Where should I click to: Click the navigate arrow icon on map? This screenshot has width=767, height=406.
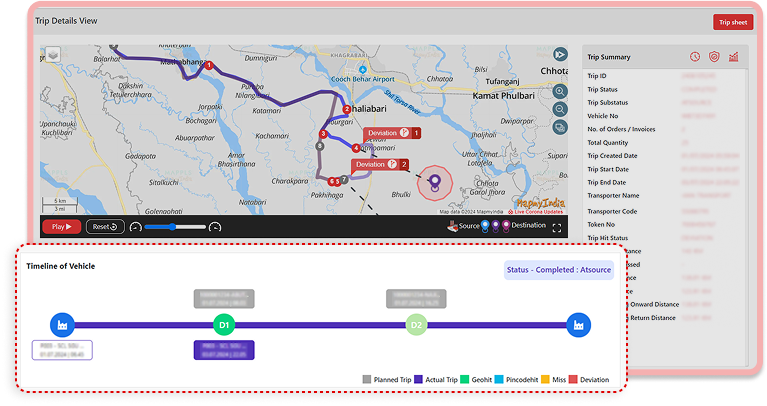coord(561,54)
